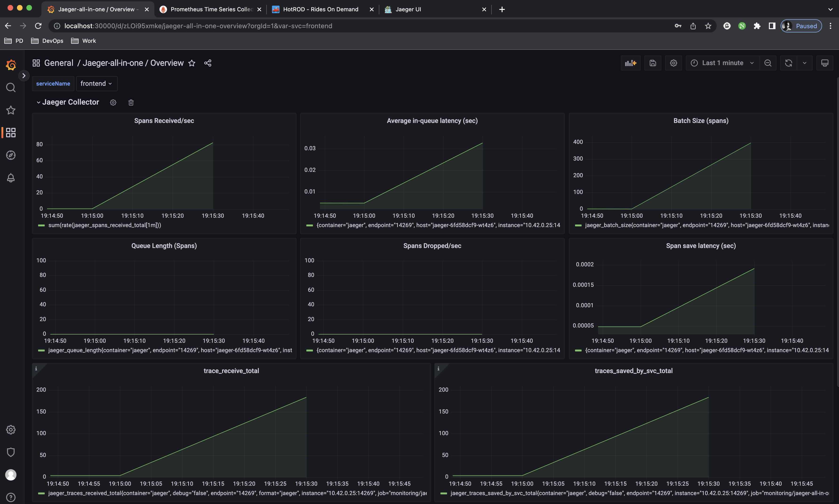Cycle view mode with the monitor icon

[x=824, y=63]
